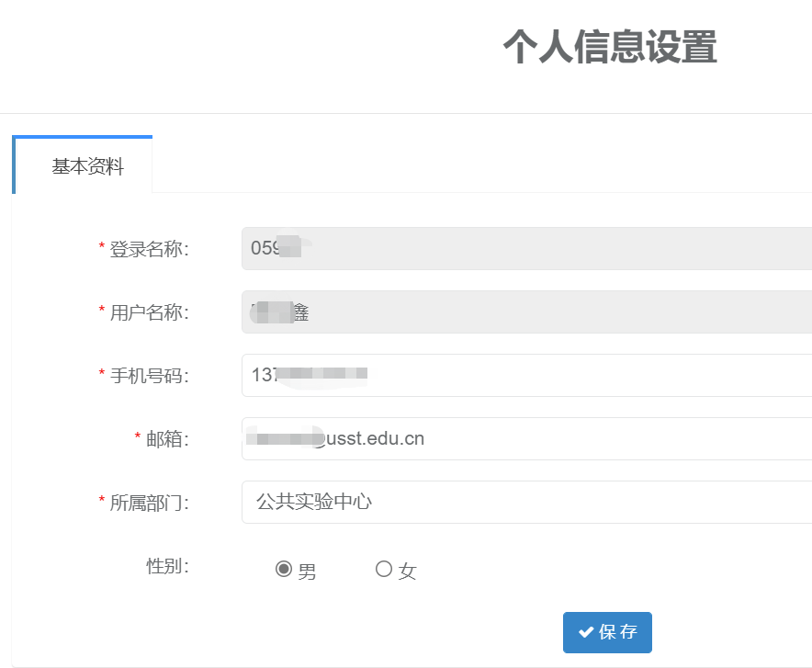Click the 邮箱 label
This screenshot has height=668, width=812.
[167, 439]
